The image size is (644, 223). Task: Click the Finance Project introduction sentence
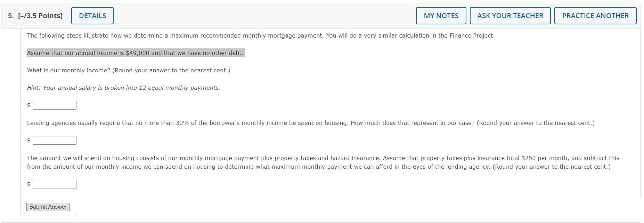coord(261,35)
